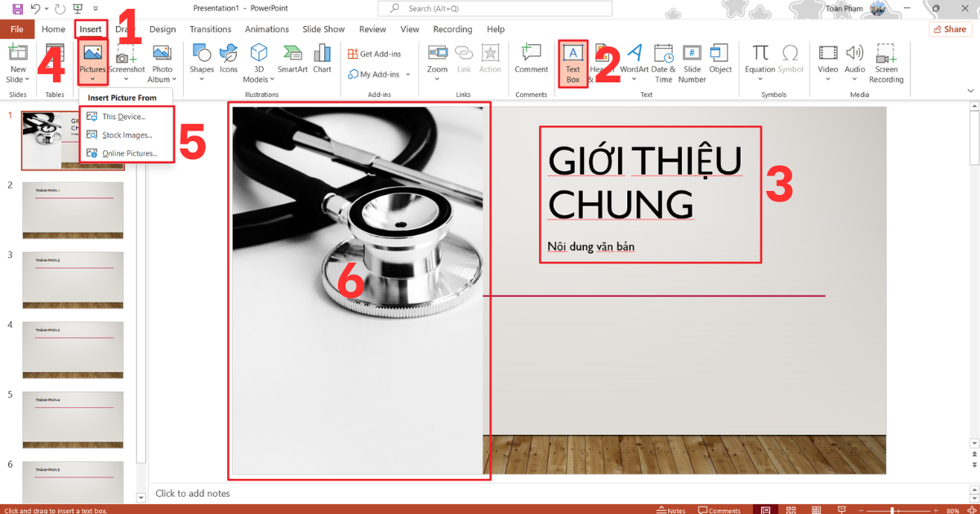Select slide 2 thumbnail
The image size is (980, 514).
click(73, 210)
